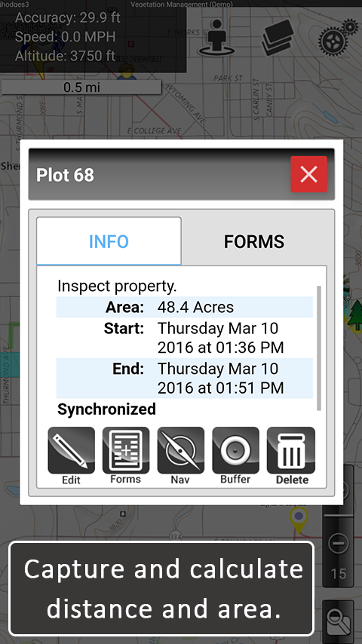
Task: Click the info panel vertical scrollbar
Action: pyautogui.click(x=319, y=348)
